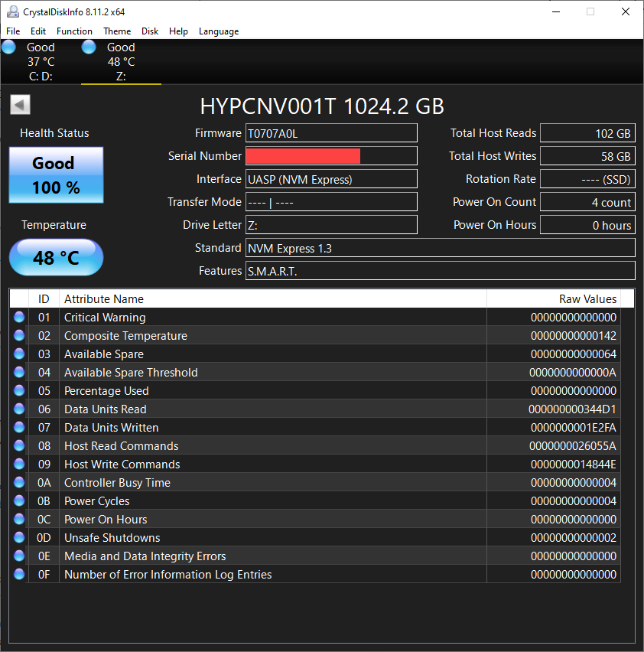Image resolution: width=644 pixels, height=652 pixels.
Task: Open the Theme menu
Action: [x=117, y=31]
